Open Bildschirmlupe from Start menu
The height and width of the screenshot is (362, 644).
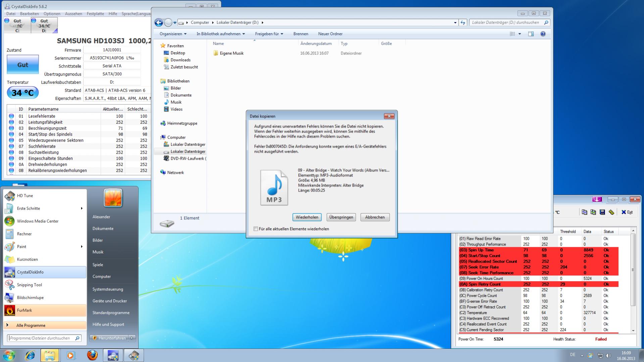[45, 298]
